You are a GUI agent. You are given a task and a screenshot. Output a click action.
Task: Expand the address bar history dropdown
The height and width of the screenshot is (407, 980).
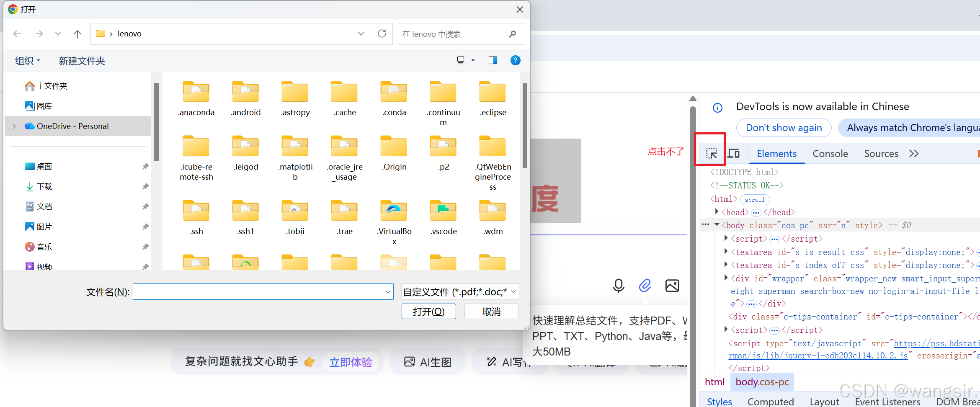tap(361, 33)
